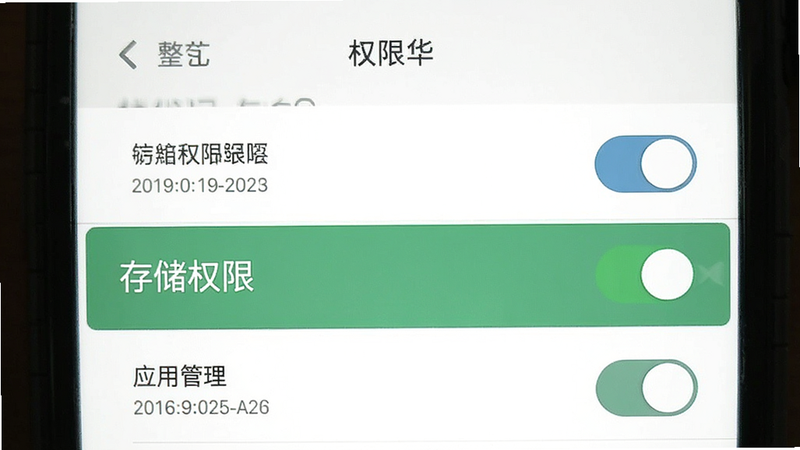Click the 2016:9:025-A26 date text
800x450 pixels.
[x=201, y=407]
